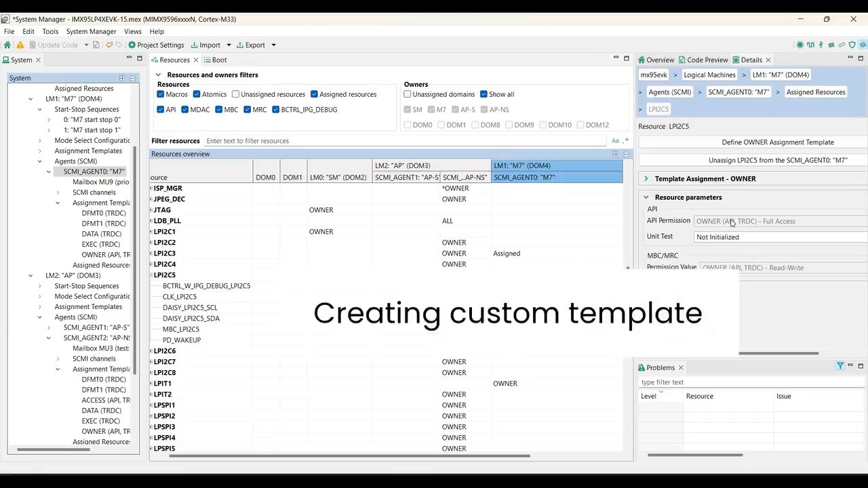Collapse the LM2: "AP" (DOM3) tree node
This screenshot has width=868, height=488.
31,275
